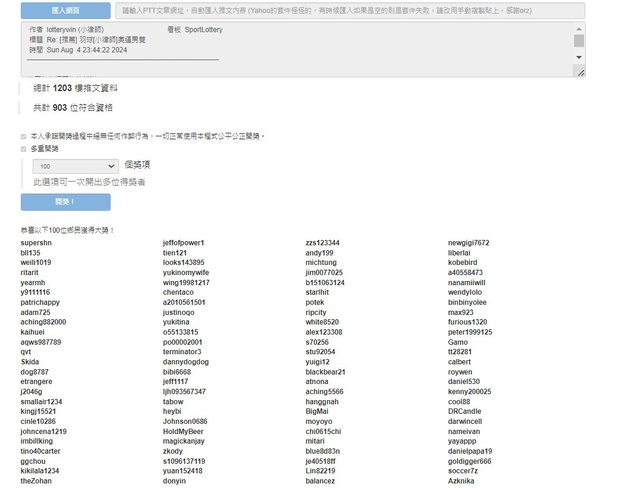This screenshot has width=640, height=490.
Task: Click winner name HoldMyBeer
Action: [185, 431]
